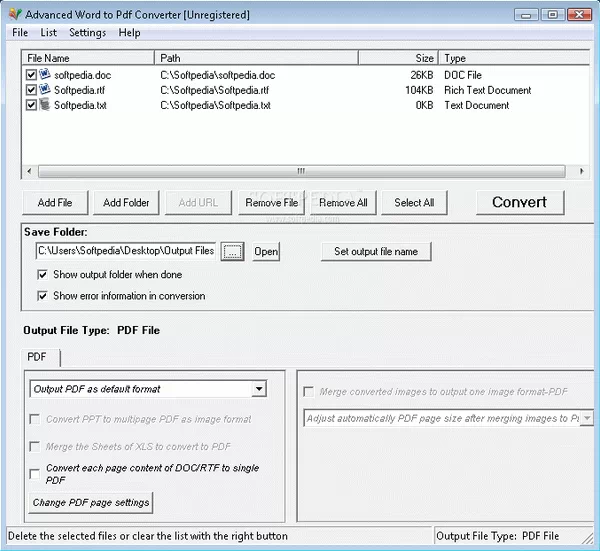Sort by the Path column header
This screenshot has height=551, width=600.
tap(256, 58)
